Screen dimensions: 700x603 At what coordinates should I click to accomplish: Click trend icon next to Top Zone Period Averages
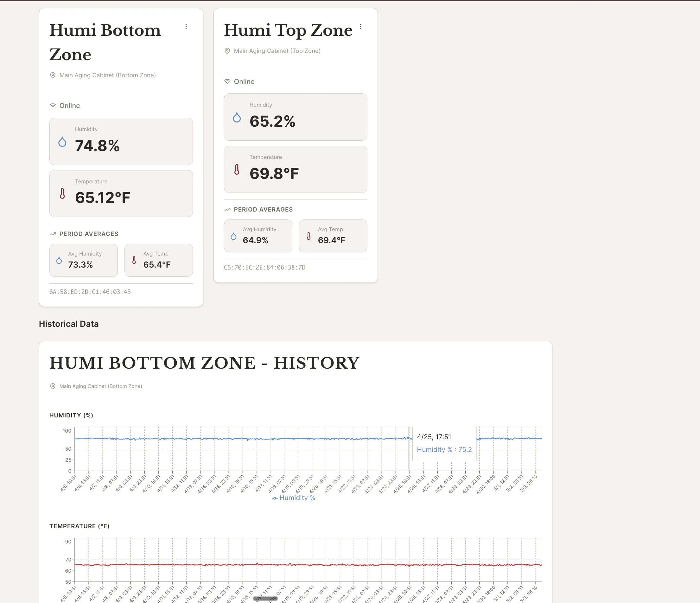click(x=227, y=209)
